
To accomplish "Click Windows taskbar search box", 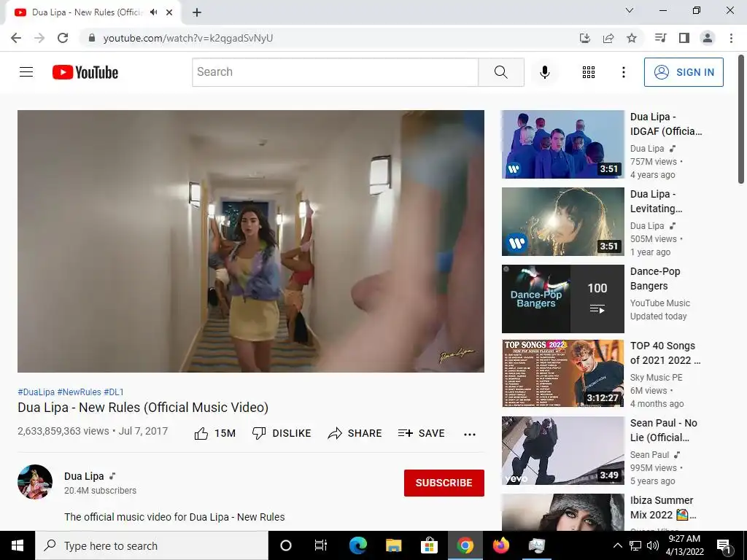I will [x=152, y=545].
